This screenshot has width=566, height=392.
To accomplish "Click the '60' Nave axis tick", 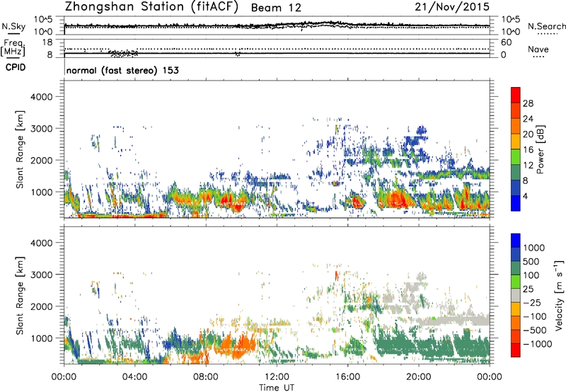I will pyautogui.click(x=507, y=42).
